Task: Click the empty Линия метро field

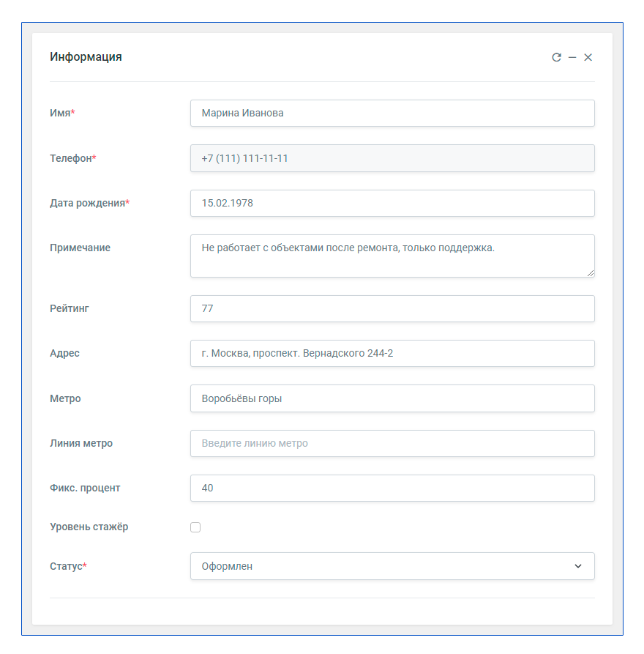Action: 392,443
